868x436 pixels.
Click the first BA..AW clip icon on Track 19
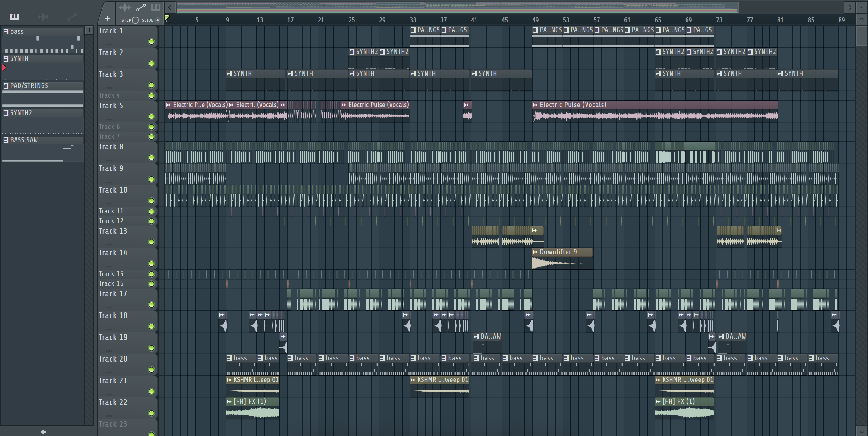tap(476, 336)
